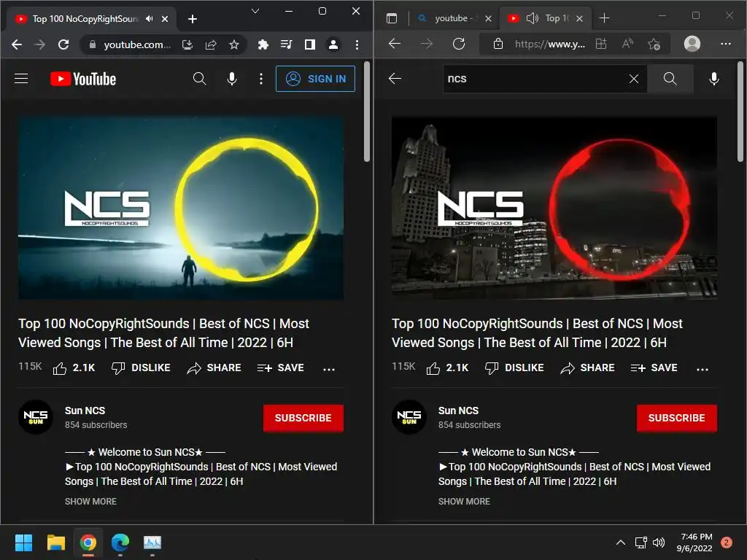Open Sun NCS channel avatar in Chrome window
This screenshot has width=747, height=560.
(36, 417)
